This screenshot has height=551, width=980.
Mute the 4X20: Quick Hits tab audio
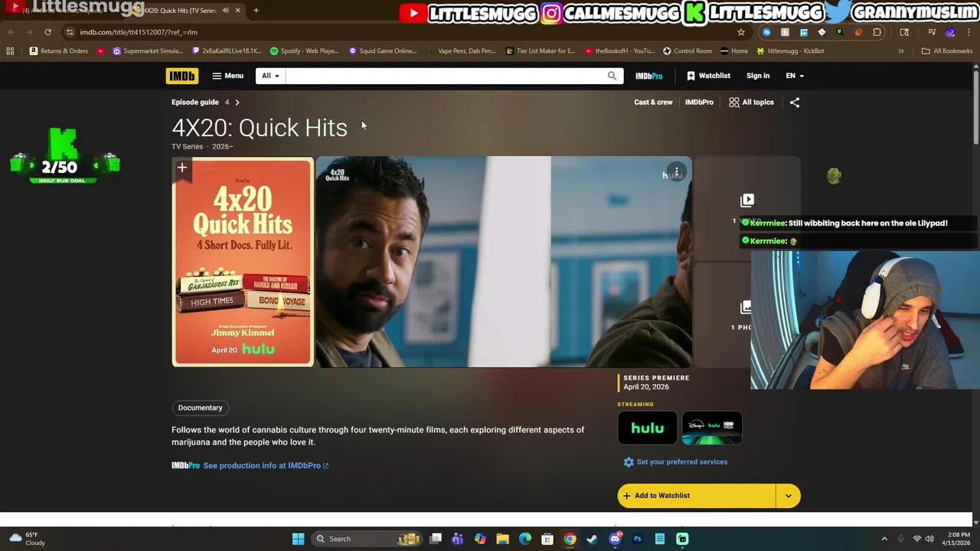(225, 10)
